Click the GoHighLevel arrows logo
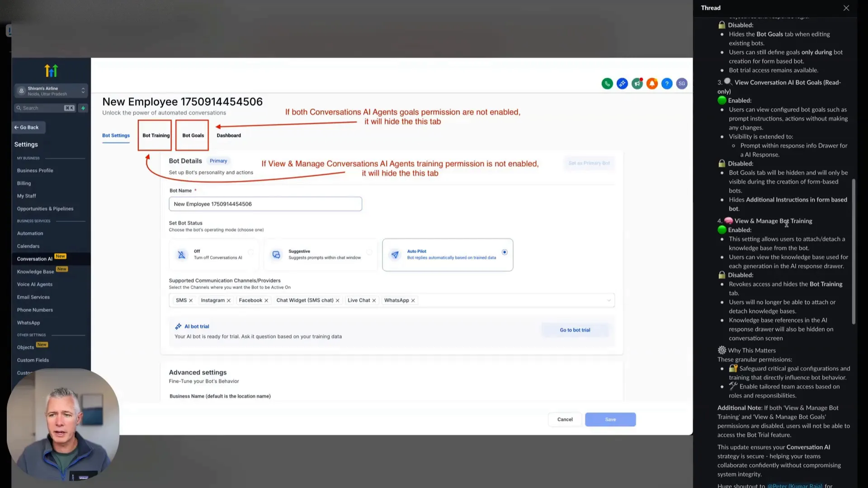This screenshot has height=488, width=868. click(x=51, y=70)
